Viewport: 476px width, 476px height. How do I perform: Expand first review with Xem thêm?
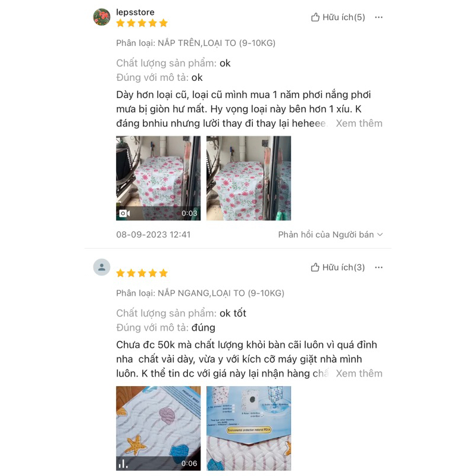click(359, 124)
